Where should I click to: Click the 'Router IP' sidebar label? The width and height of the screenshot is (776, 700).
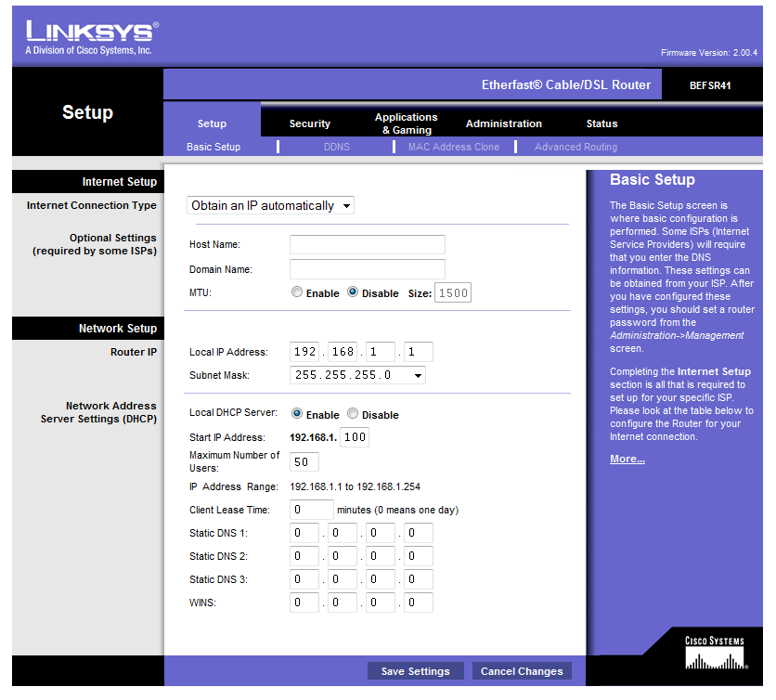(x=134, y=352)
